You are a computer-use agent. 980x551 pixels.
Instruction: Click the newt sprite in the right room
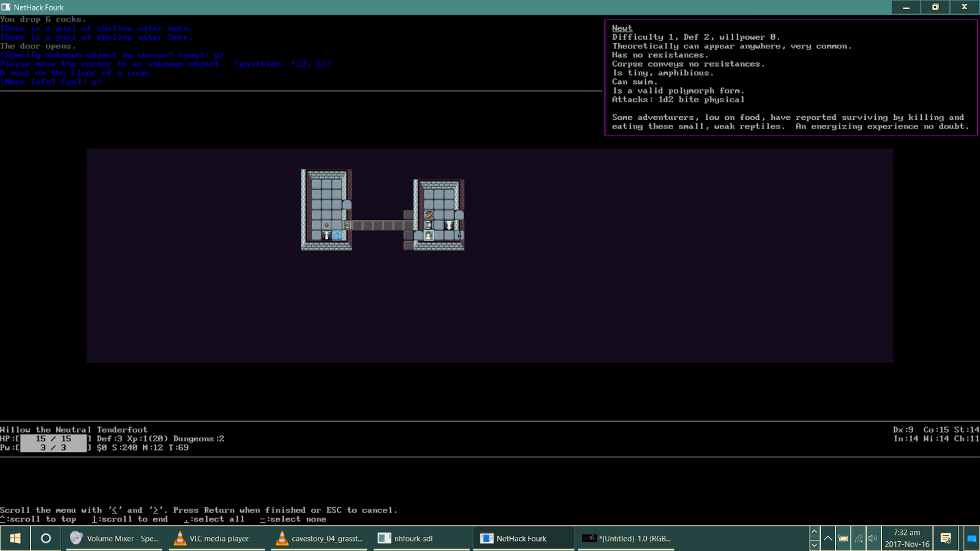pos(428,215)
